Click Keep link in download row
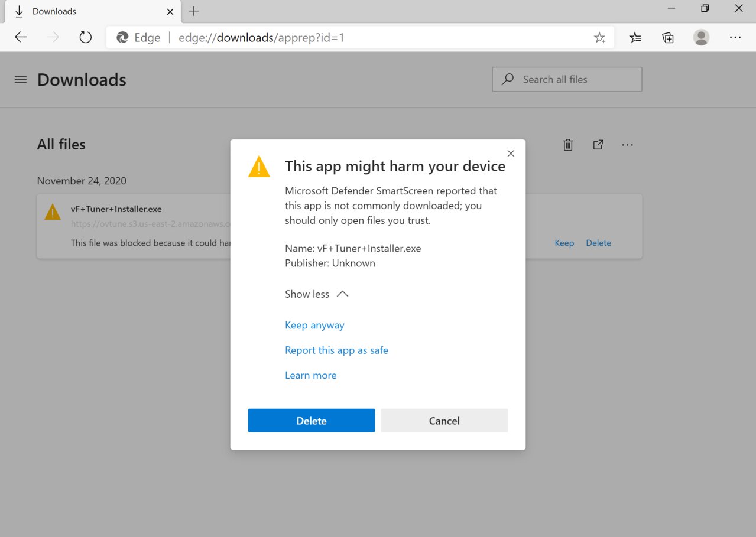 [564, 243]
